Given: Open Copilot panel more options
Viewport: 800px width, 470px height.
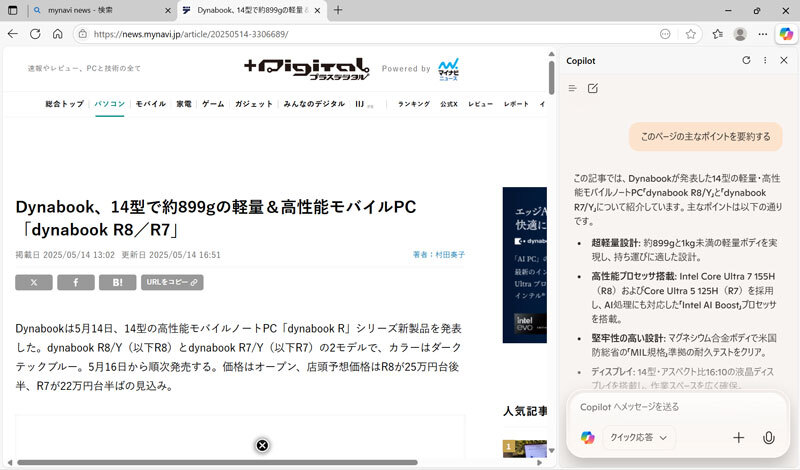Looking at the screenshot, I should 765,60.
